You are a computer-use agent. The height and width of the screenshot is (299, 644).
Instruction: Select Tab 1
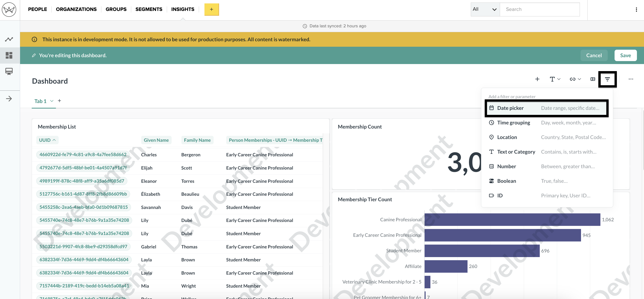click(40, 101)
